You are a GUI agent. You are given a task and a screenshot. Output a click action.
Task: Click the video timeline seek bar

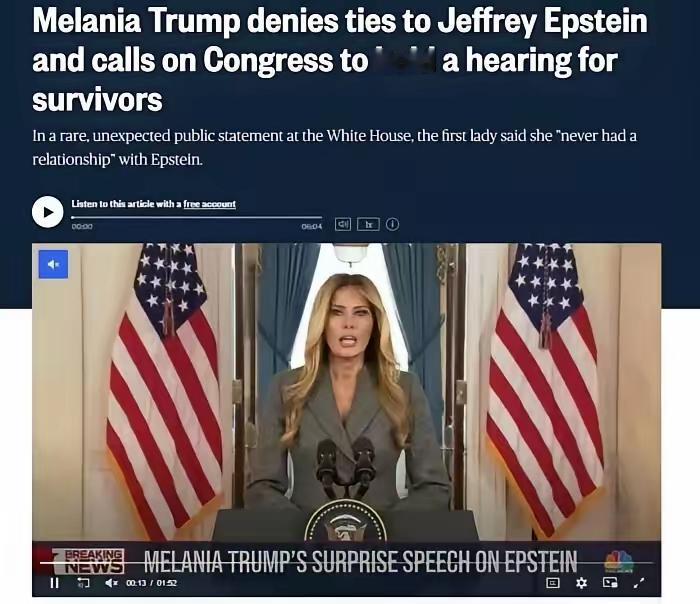tap(346, 562)
